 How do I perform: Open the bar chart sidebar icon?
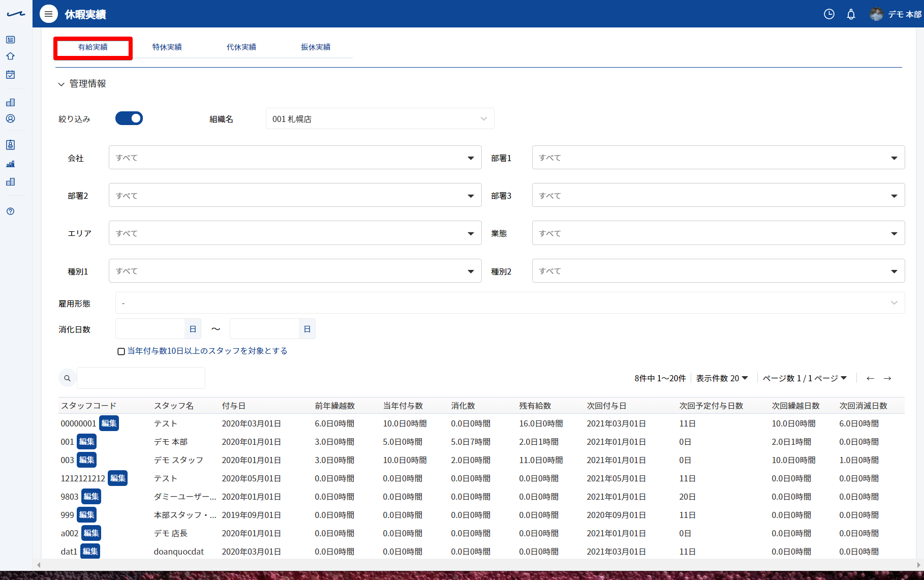point(11,164)
